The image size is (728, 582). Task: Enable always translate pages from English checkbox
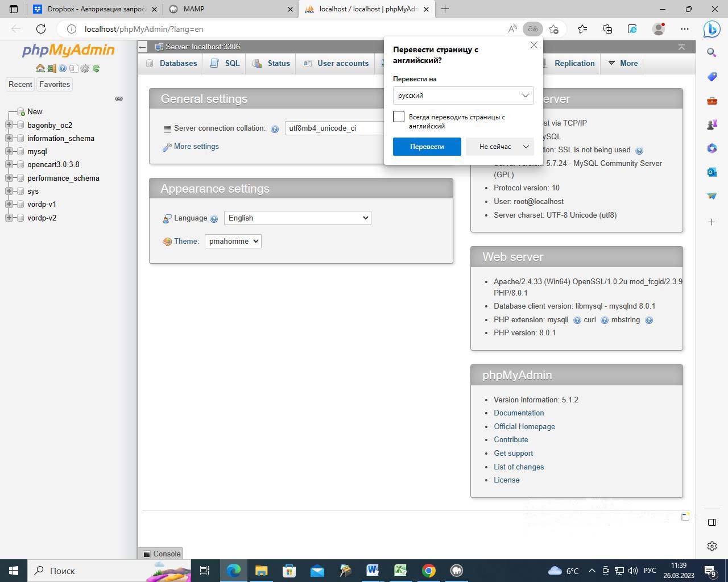[x=399, y=117]
